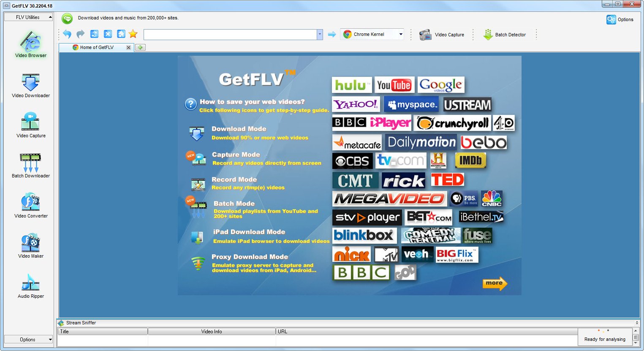644x351 pixels.
Task: Refresh the current page in browser toolbar
Action: 94,34
